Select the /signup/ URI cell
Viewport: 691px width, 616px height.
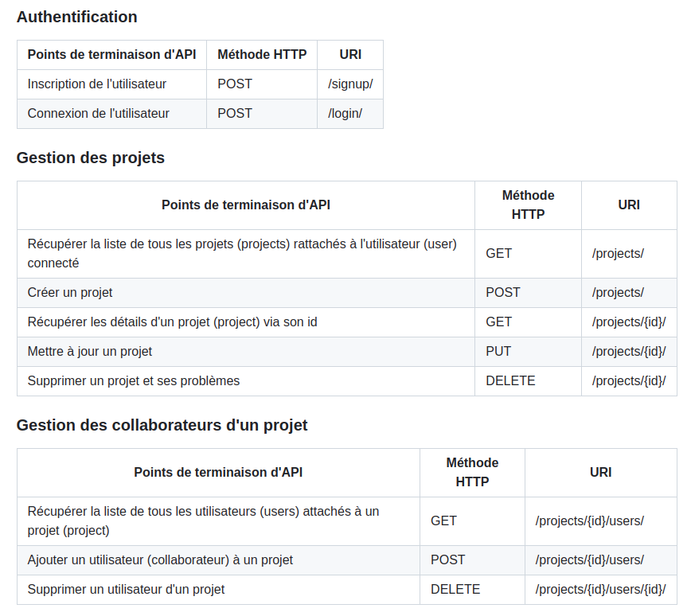tap(350, 84)
